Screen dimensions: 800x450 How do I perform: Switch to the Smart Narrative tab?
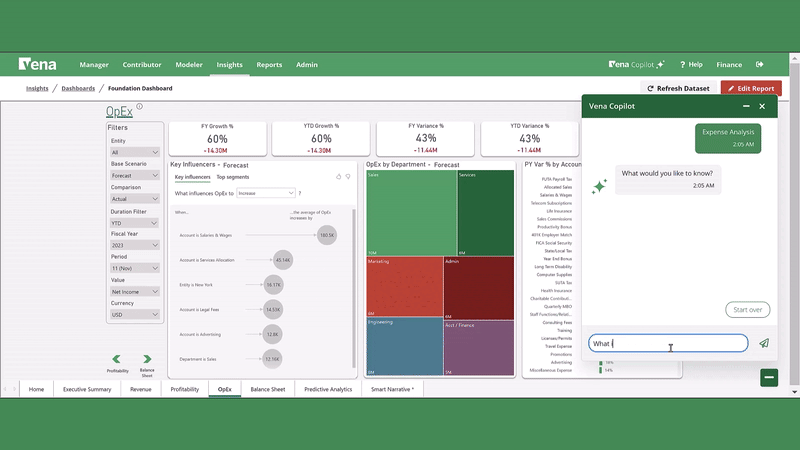tap(392, 389)
